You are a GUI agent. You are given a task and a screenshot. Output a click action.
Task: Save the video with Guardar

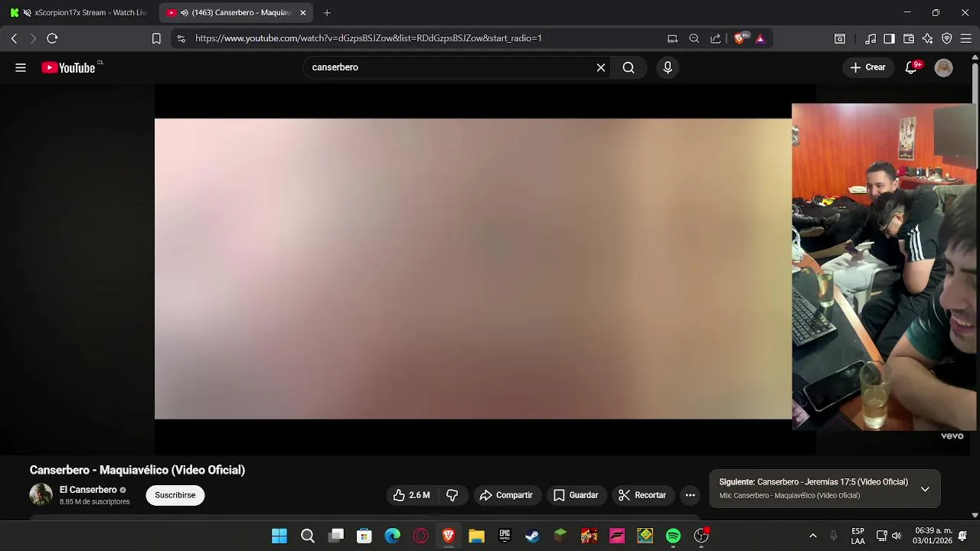pyautogui.click(x=576, y=495)
